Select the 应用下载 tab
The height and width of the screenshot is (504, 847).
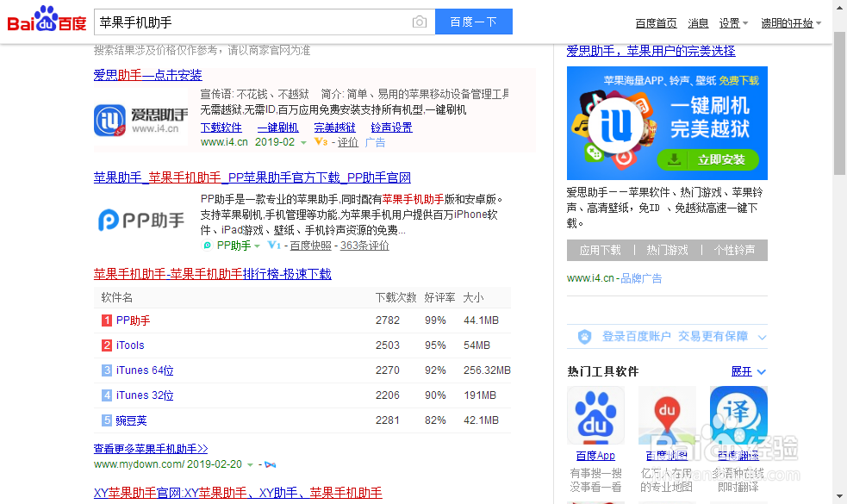click(601, 250)
